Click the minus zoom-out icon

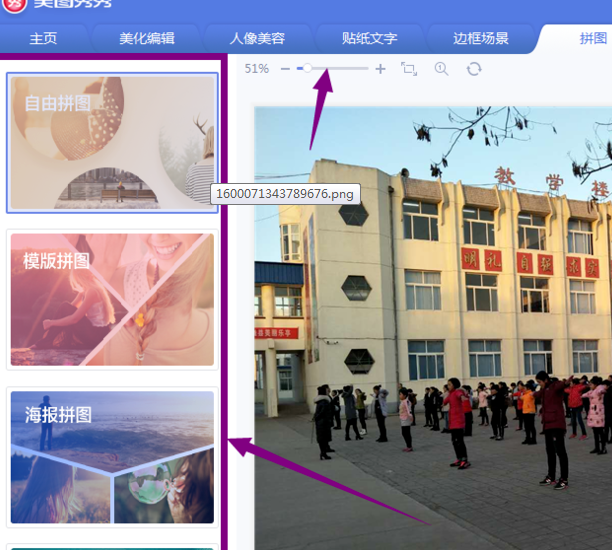click(285, 69)
